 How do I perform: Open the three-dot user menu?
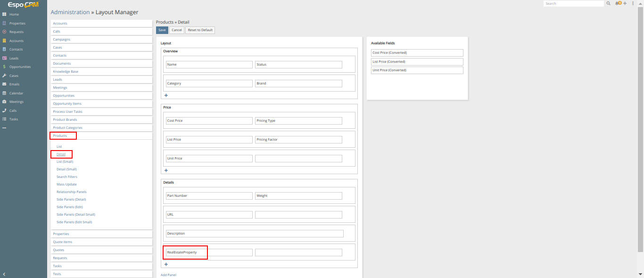pyautogui.click(x=633, y=3)
